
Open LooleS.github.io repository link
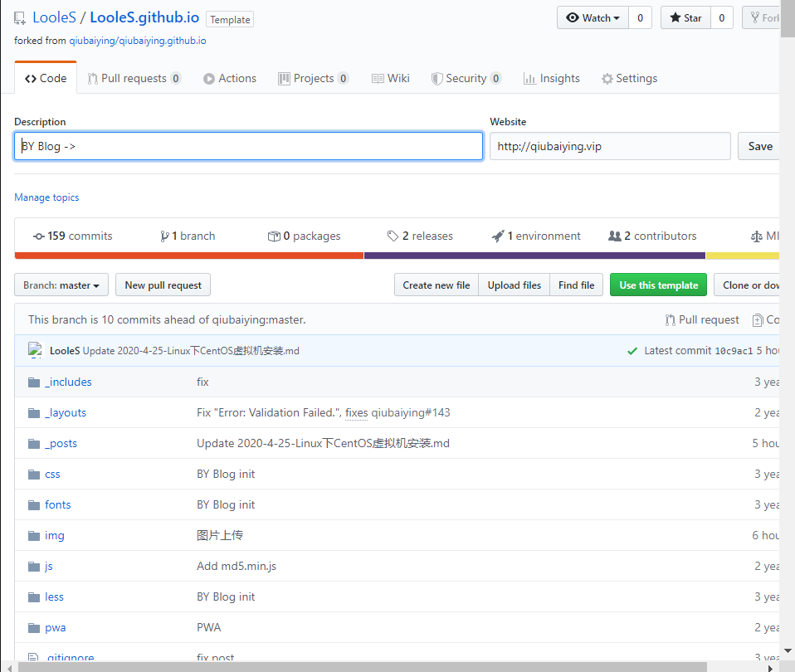(x=144, y=17)
